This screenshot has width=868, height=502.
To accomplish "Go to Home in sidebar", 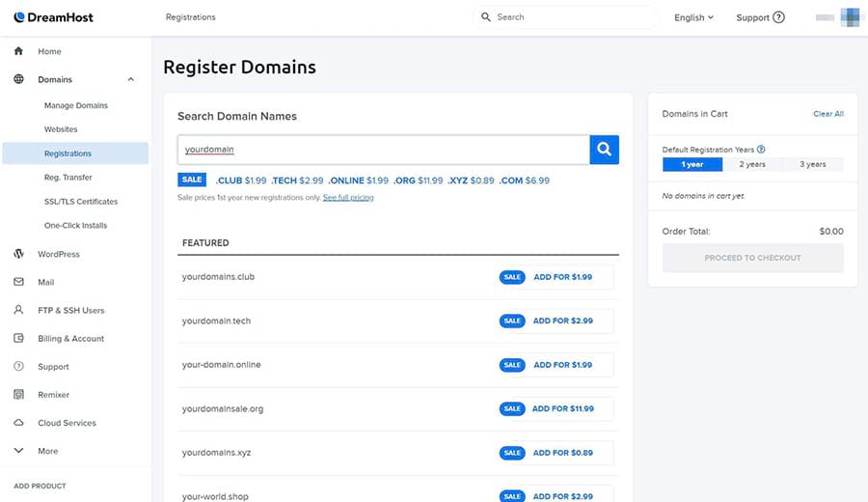I will pos(49,51).
